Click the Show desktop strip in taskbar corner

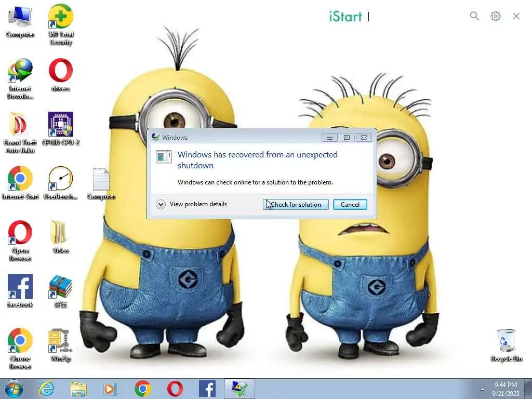pos(528,389)
